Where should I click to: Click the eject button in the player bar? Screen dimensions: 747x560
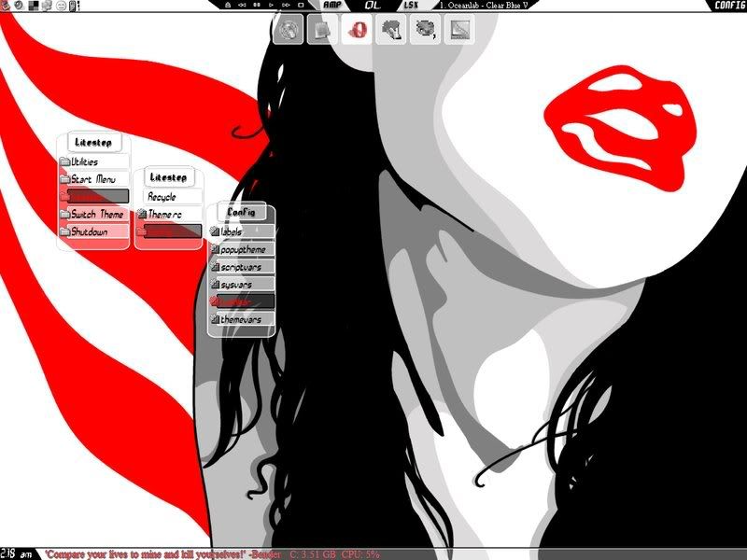click(228, 6)
